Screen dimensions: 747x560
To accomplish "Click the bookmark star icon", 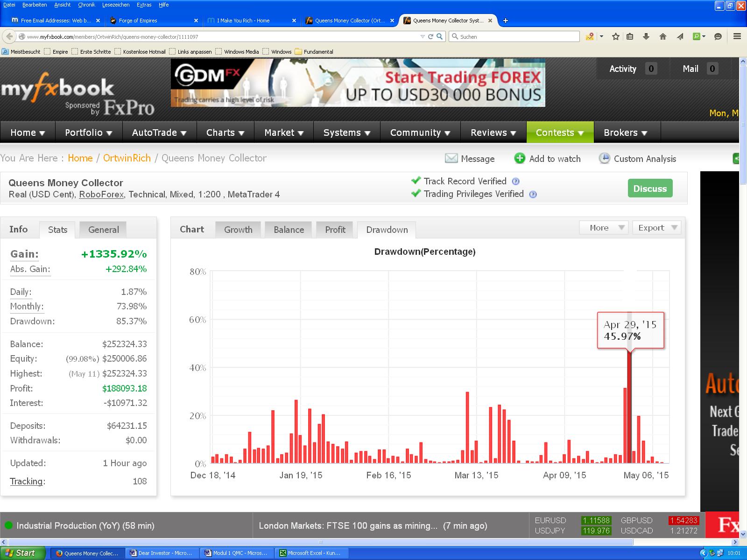I will tap(616, 36).
